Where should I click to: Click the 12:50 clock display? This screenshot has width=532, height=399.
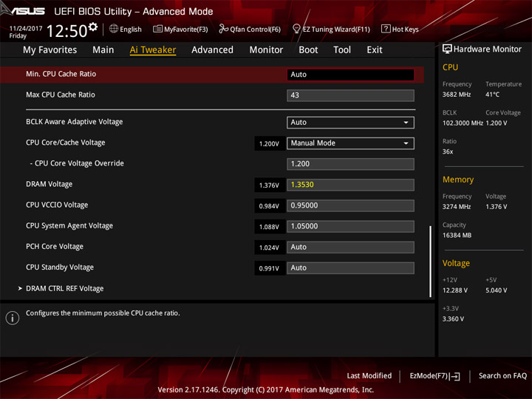67,31
